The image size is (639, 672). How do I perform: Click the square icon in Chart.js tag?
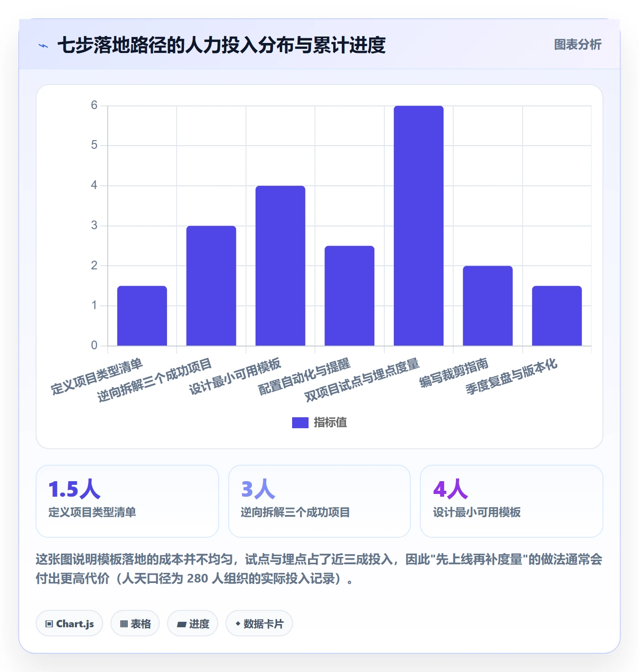(49, 624)
